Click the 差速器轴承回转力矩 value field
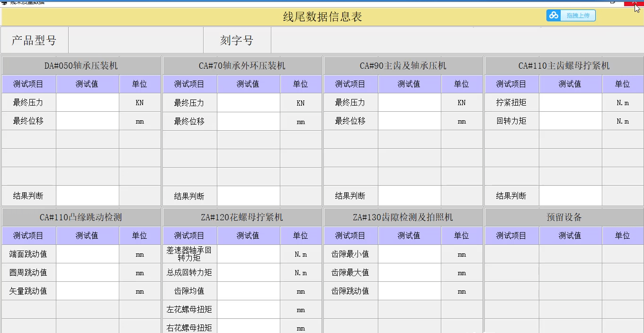The height and width of the screenshot is (333, 644). pos(249,254)
